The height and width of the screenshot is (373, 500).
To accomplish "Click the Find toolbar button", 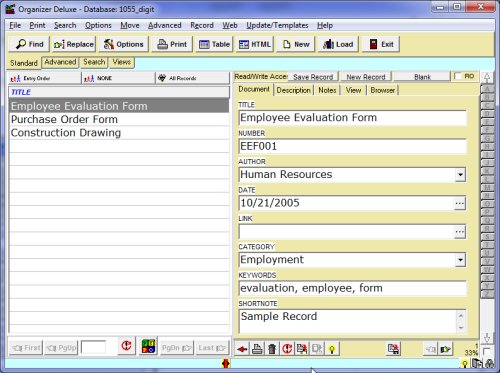I will (29, 44).
